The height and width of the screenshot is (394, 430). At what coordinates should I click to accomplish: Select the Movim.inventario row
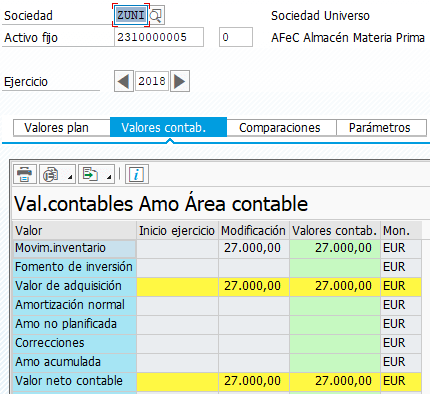pos(217,248)
